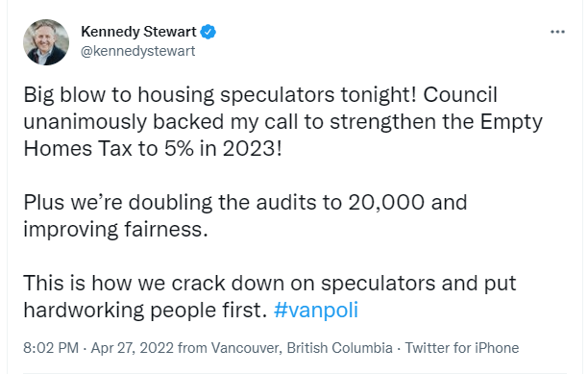Click the sentence starting 'Big blow to housing'
This screenshot has height=374, width=588.
[220, 94]
